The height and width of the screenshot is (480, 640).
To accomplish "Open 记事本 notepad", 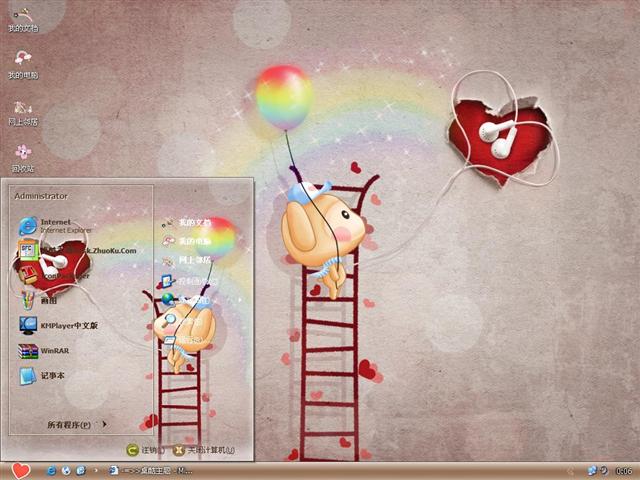I will (42, 376).
